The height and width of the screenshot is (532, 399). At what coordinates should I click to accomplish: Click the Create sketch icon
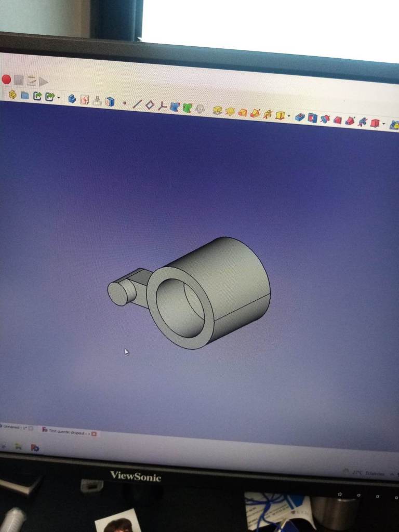tap(84, 100)
